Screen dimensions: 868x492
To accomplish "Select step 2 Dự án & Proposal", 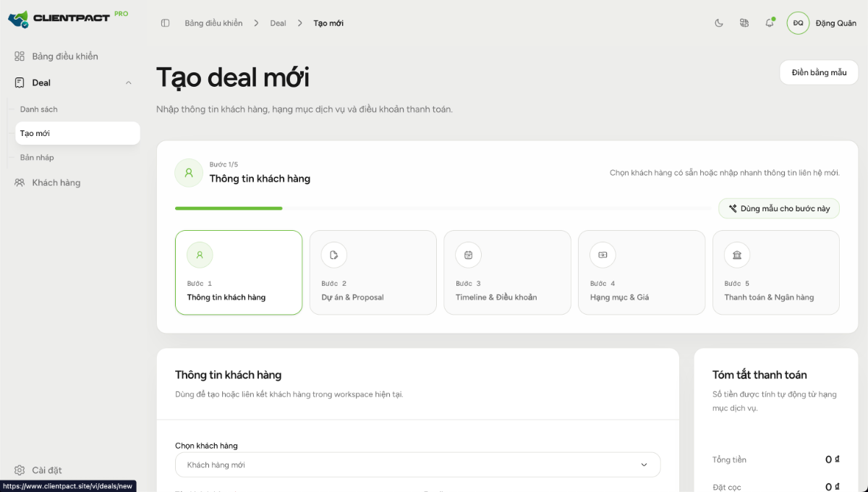I will pos(373,273).
